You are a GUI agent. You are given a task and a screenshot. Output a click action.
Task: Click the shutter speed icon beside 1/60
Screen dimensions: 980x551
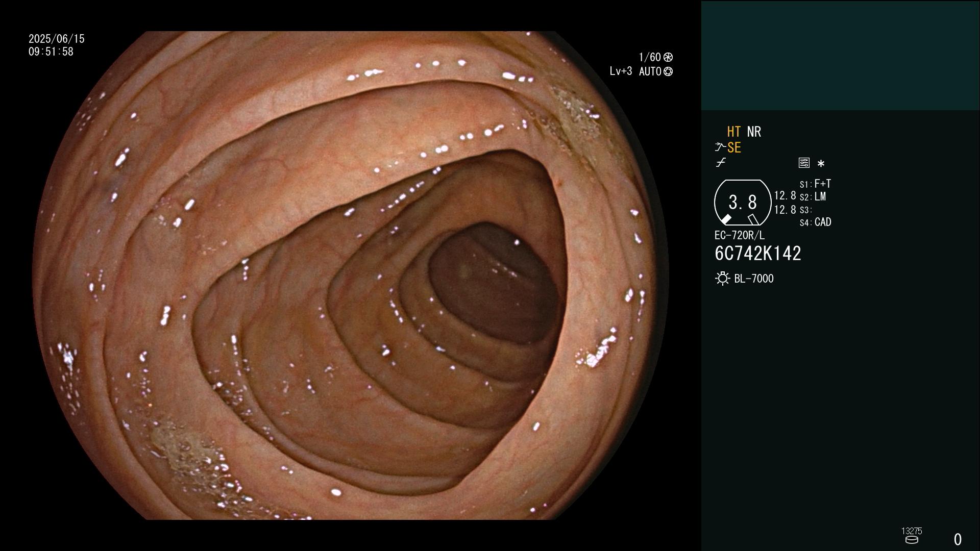coord(668,57)
